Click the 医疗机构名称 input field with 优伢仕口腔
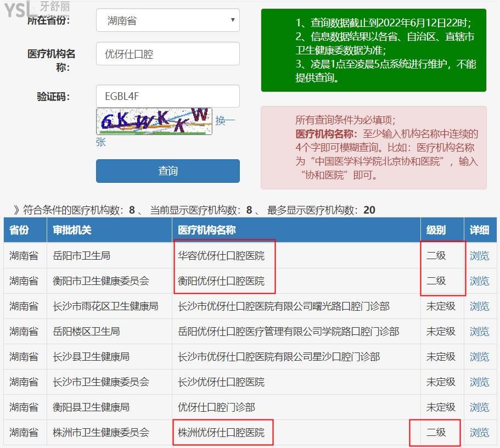 coord(168,54)
